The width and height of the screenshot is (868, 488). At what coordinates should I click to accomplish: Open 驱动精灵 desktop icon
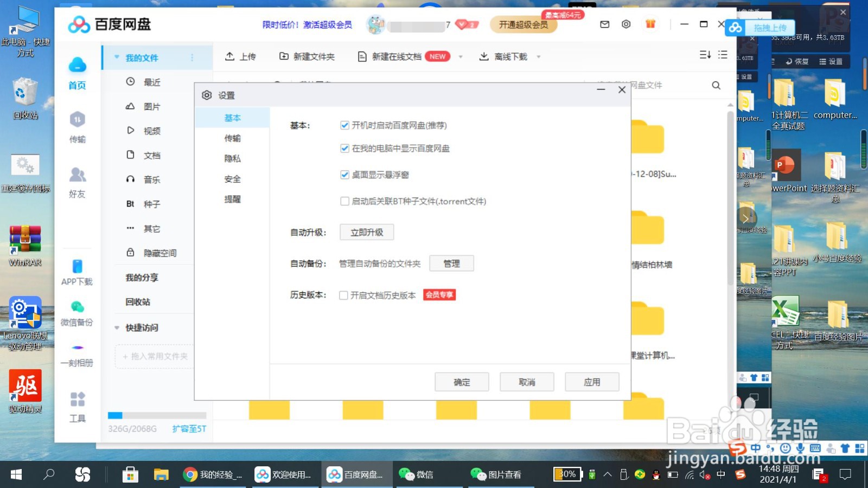(25, 391)
